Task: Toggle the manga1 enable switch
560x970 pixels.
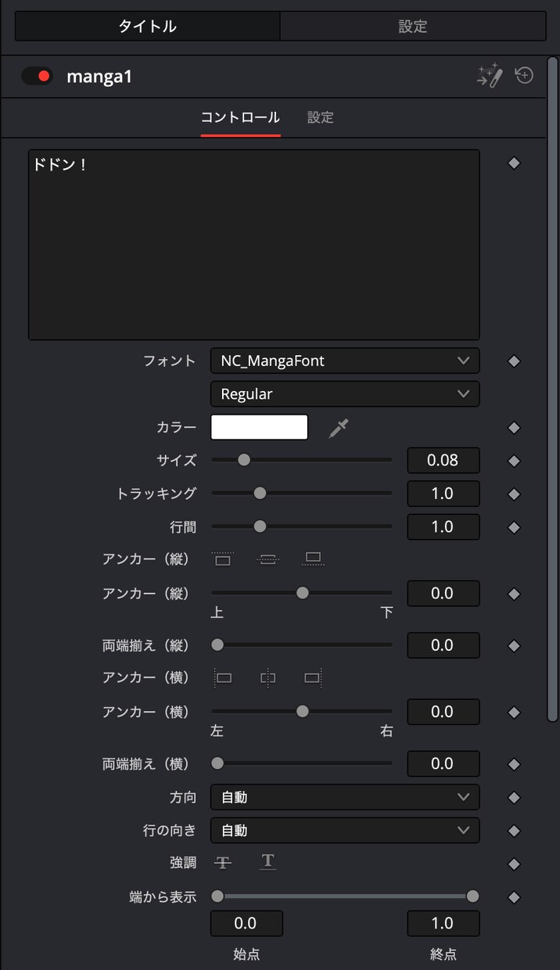Action: click(36, 76)
